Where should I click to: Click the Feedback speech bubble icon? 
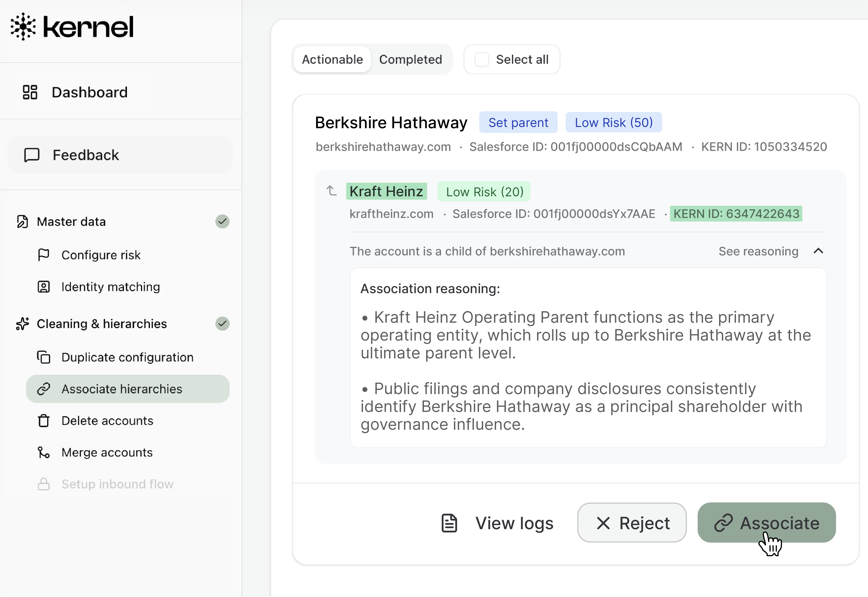pos(32,155)
